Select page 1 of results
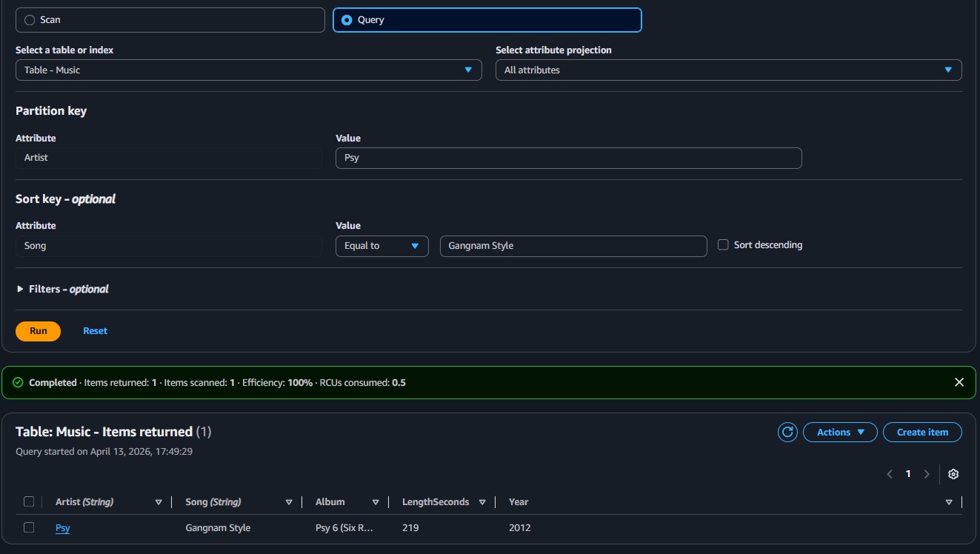Screen dimensions: 980x554 coord(908,474)
